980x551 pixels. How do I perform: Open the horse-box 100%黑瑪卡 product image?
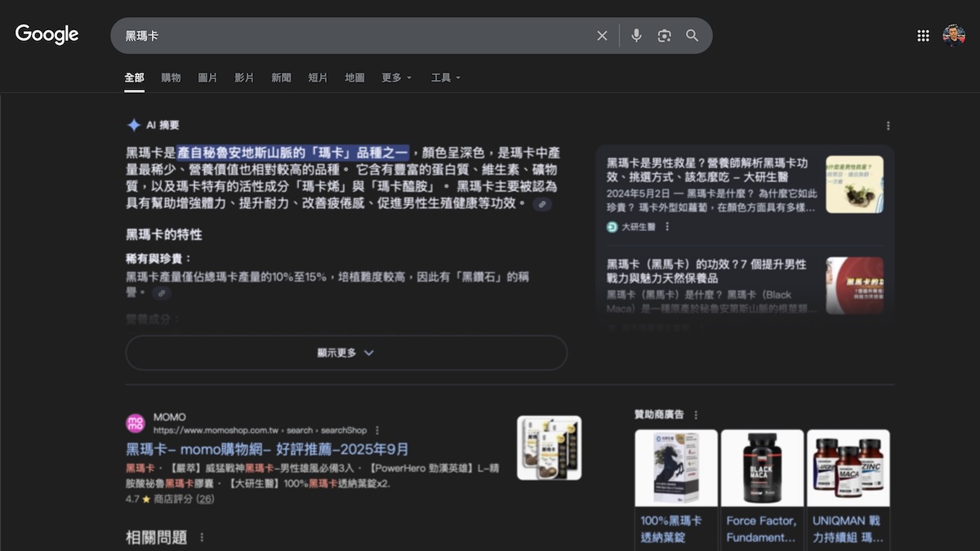[x=676, y=468]
